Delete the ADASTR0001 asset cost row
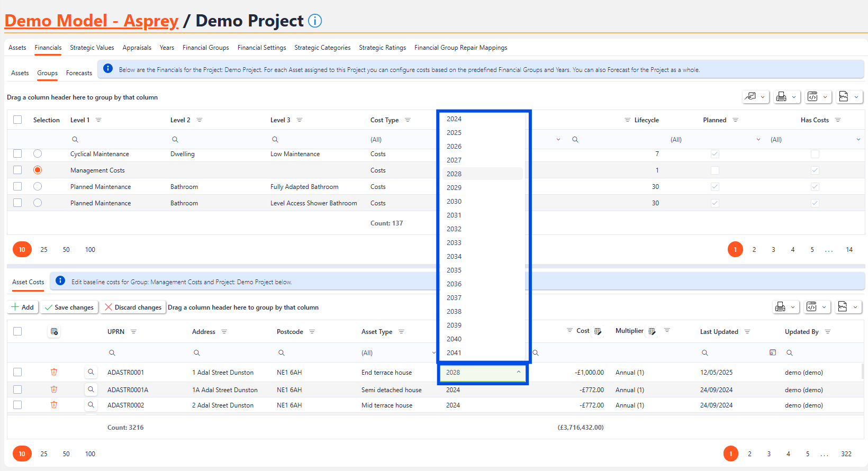Image resolution: width=868 pixels, height=471 pixels. (x=54, y=372)
